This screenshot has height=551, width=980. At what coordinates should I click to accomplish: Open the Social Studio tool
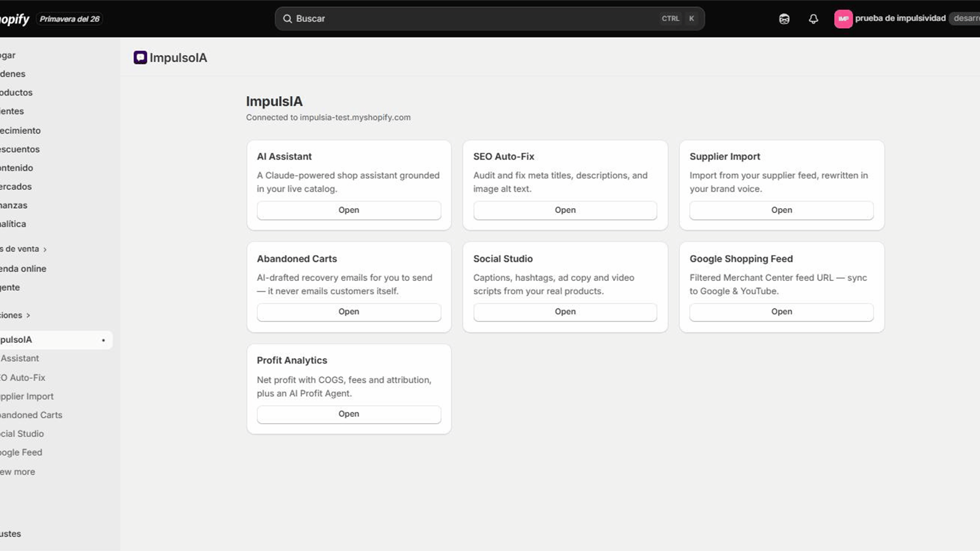[x=565, y=312]
